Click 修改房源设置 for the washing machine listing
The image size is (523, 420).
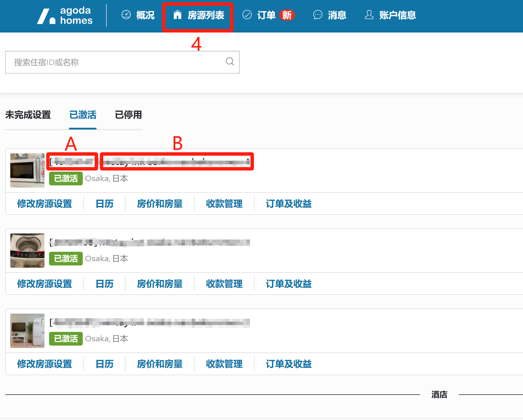45,284
